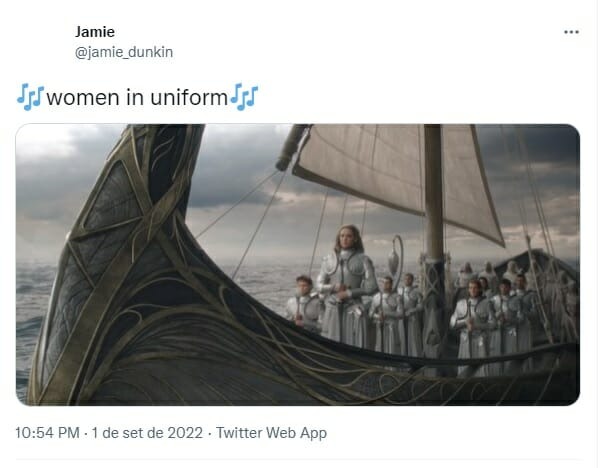Click the date '1 de set de 2022'
This screenshot has height=468, width=600.
click(x=147, y=433)
